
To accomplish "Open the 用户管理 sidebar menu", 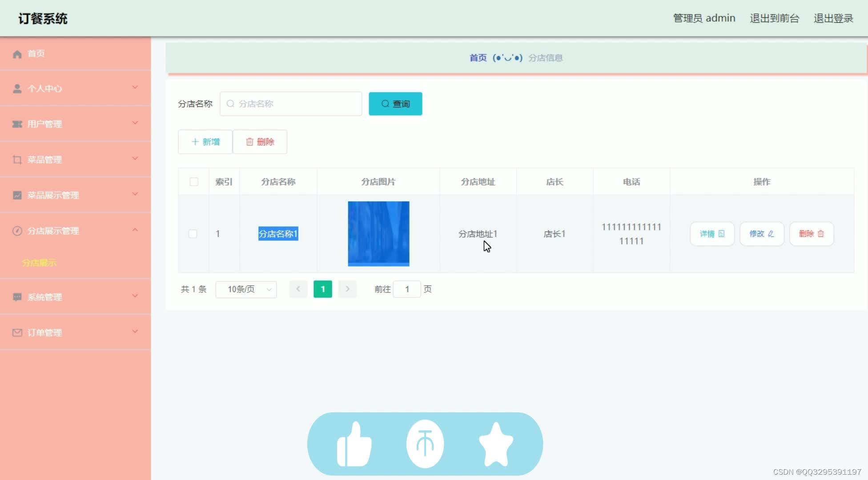I will click(76, 124).
